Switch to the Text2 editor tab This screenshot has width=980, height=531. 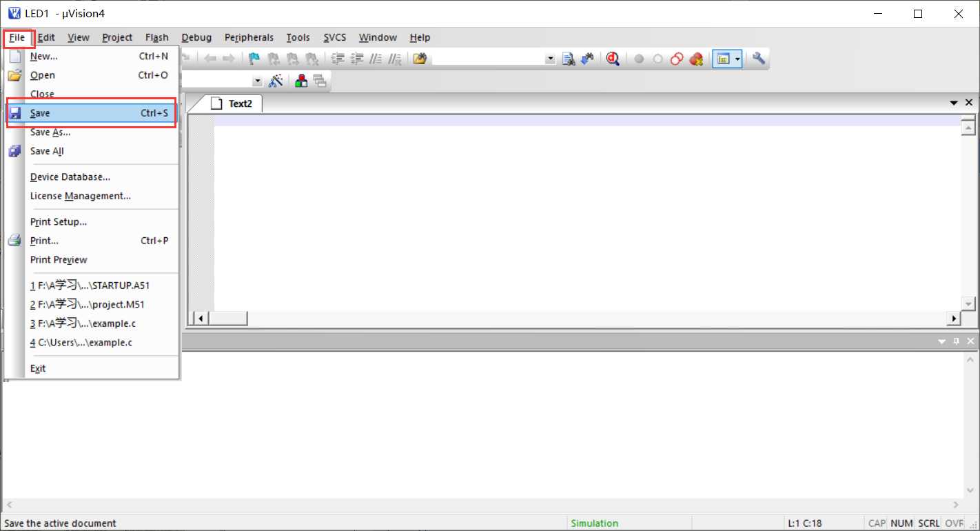[233, 103]
